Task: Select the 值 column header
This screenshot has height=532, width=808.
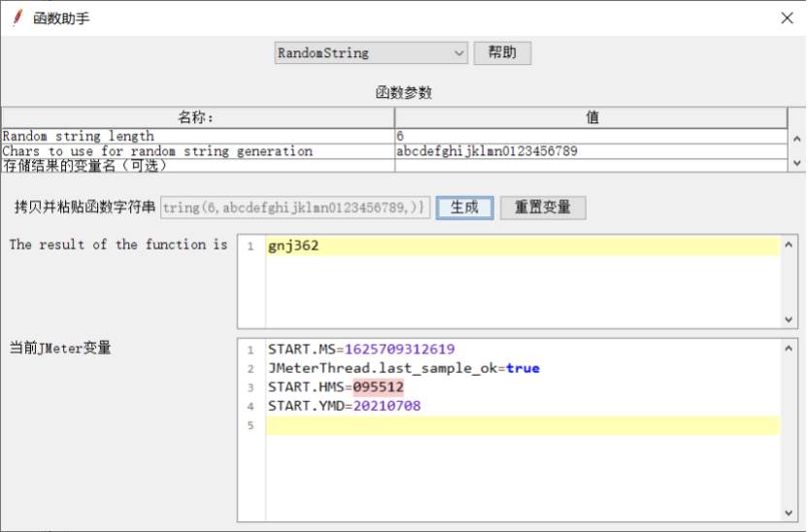Action: coord(591,117)
